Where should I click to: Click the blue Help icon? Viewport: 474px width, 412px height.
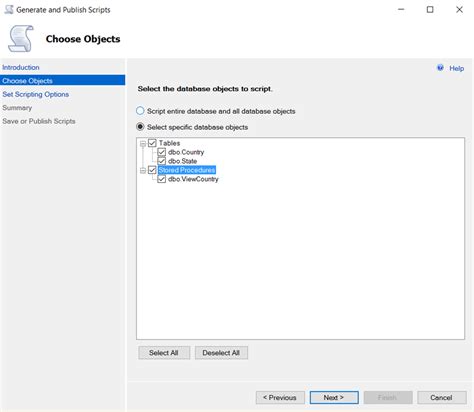pos(440,68)
